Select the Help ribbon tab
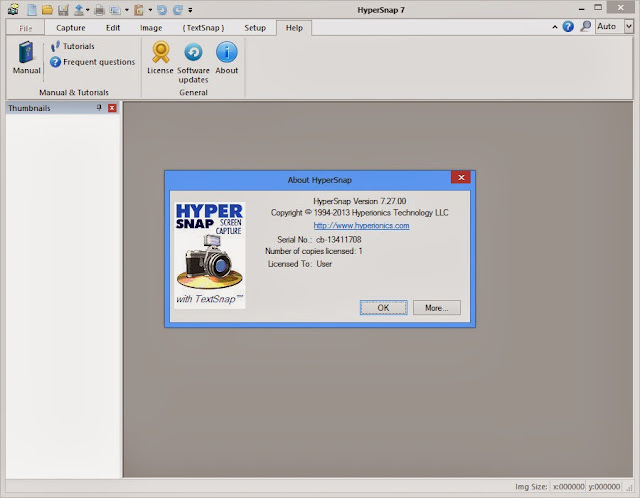This screenshot has width=640, height=498. (x=294, y=28)
